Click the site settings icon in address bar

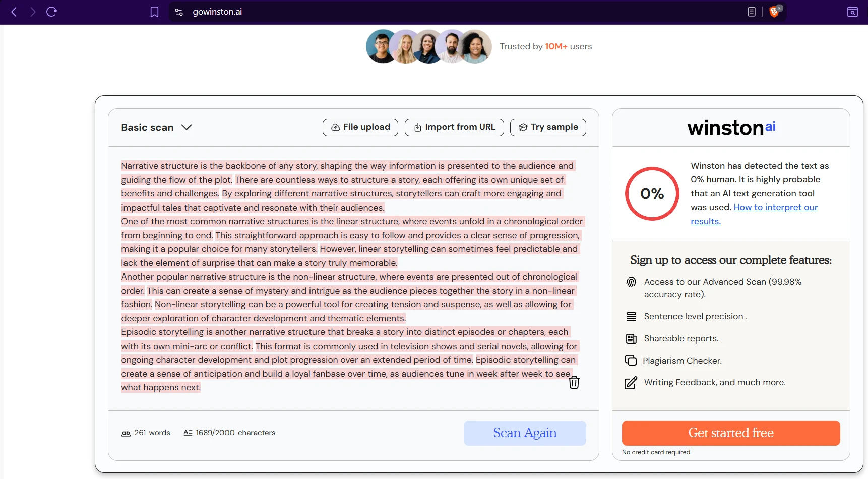pyautogui.click(x=179, y=12)
